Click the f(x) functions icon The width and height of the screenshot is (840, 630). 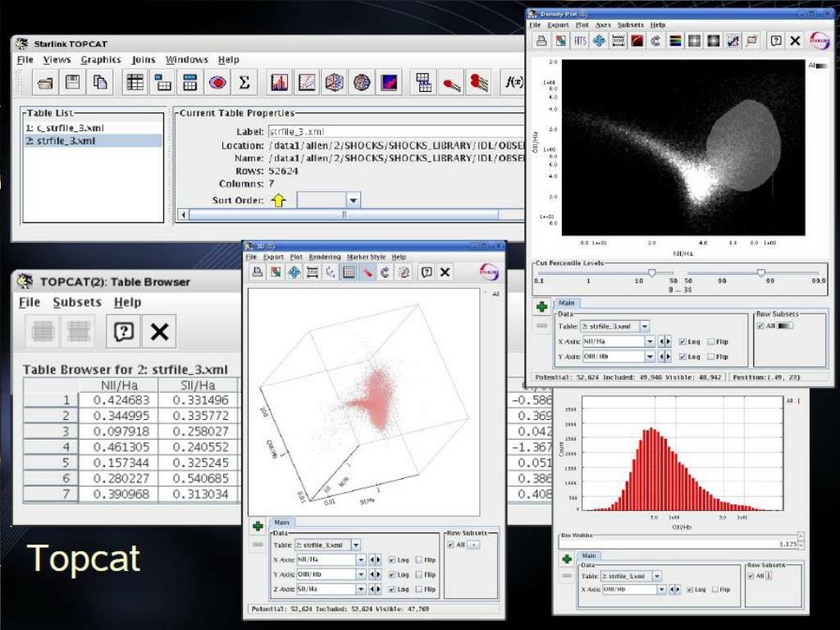514,83
